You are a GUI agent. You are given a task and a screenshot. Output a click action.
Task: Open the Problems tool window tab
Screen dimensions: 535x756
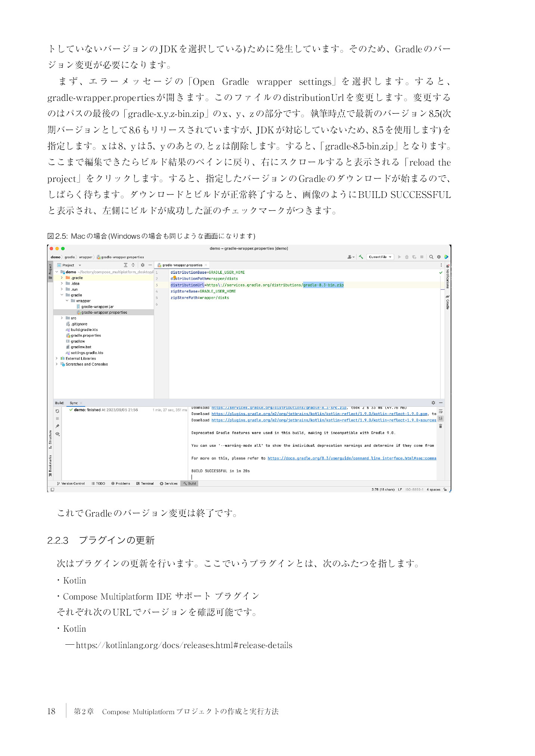pyautogui.click(x=121, y=483)
